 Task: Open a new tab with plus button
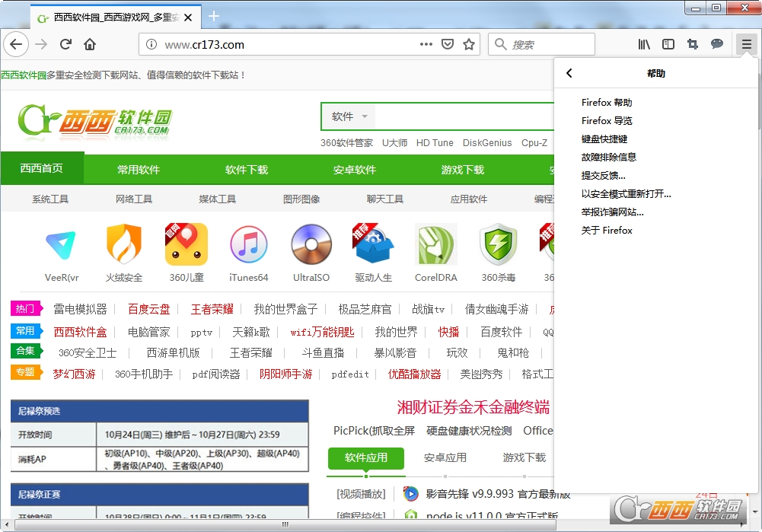[x=213, y=17]
